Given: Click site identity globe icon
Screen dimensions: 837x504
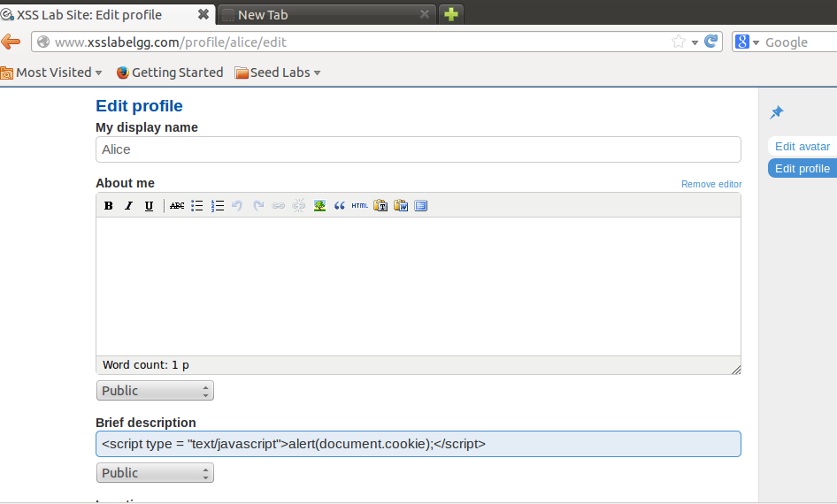Looking at the screenshot, I should pyautogui.click(x=43, y=42).
